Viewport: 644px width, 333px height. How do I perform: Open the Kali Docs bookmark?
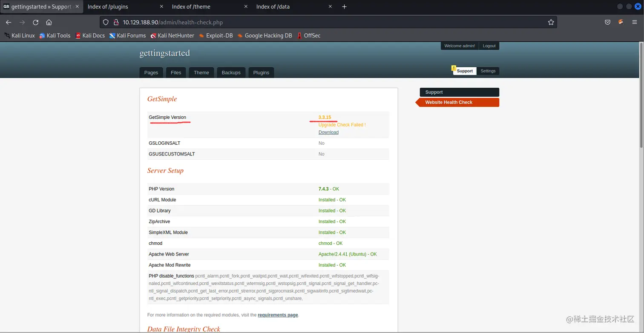[x=90, y=35]
